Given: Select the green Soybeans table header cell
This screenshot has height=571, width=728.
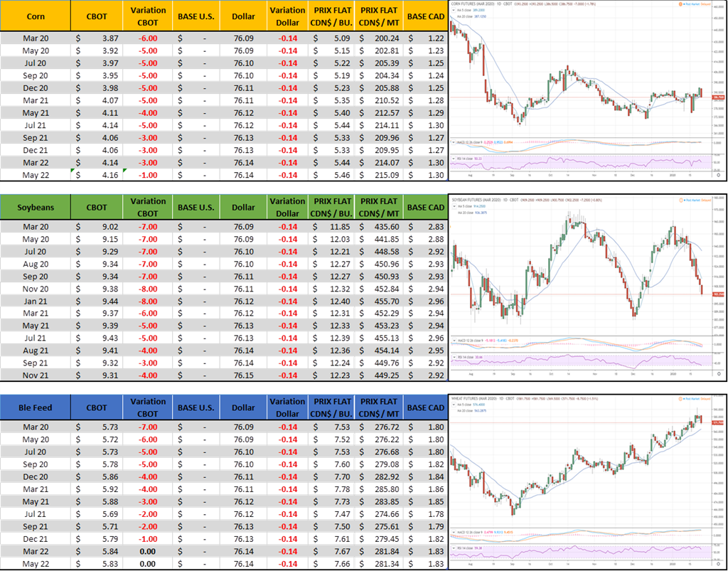Looking at the screenshot, I should pyautogui.click(x=36, y=207).
